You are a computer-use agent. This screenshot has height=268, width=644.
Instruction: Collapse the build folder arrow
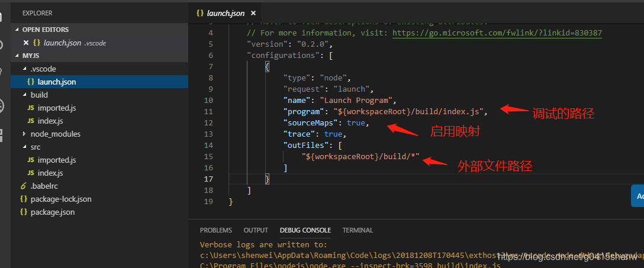[25, 95]
